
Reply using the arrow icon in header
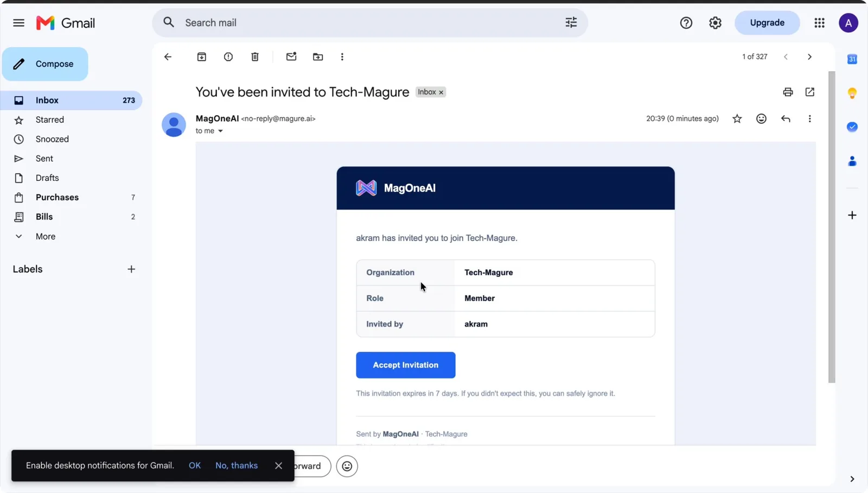786,118
